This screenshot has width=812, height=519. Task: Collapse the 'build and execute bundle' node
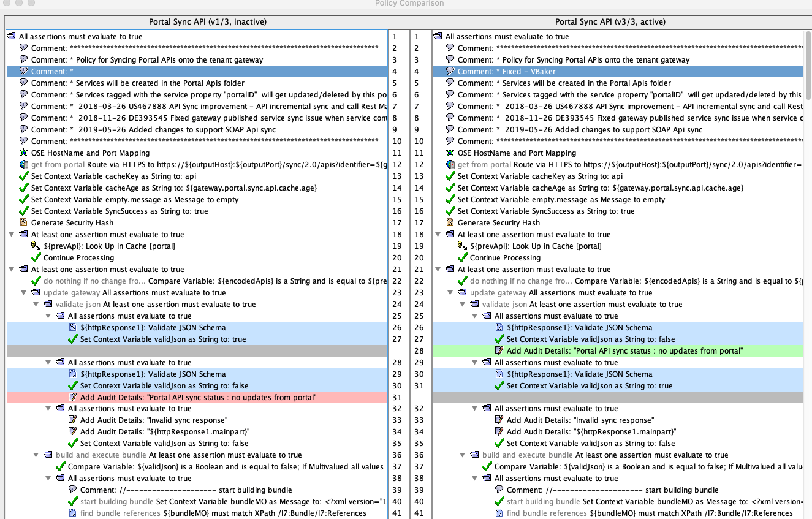click(x=36, y=455)
